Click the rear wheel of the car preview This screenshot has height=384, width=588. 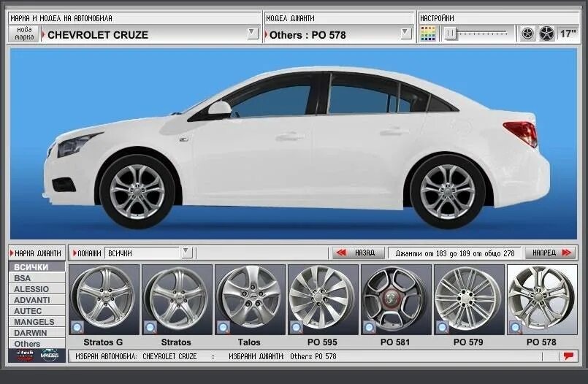448,191
